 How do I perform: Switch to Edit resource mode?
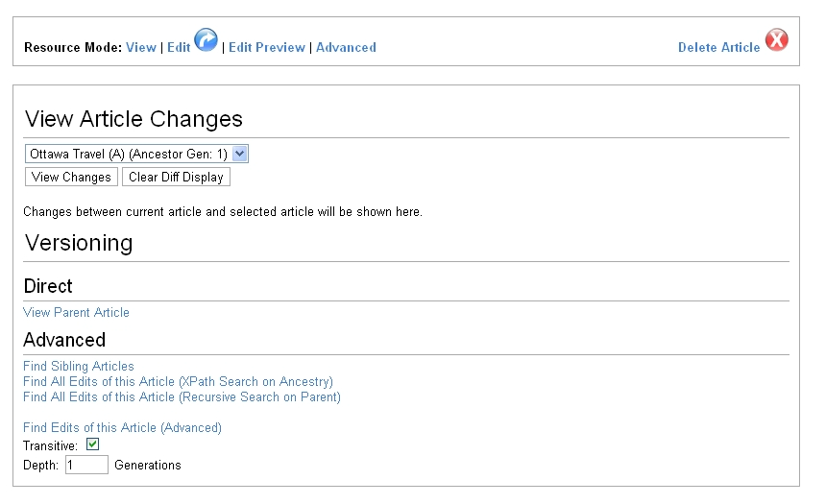[x=179, y=47]
